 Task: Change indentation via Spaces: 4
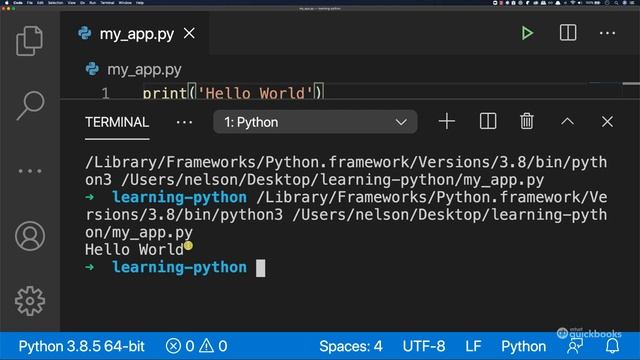click(351, 346)
